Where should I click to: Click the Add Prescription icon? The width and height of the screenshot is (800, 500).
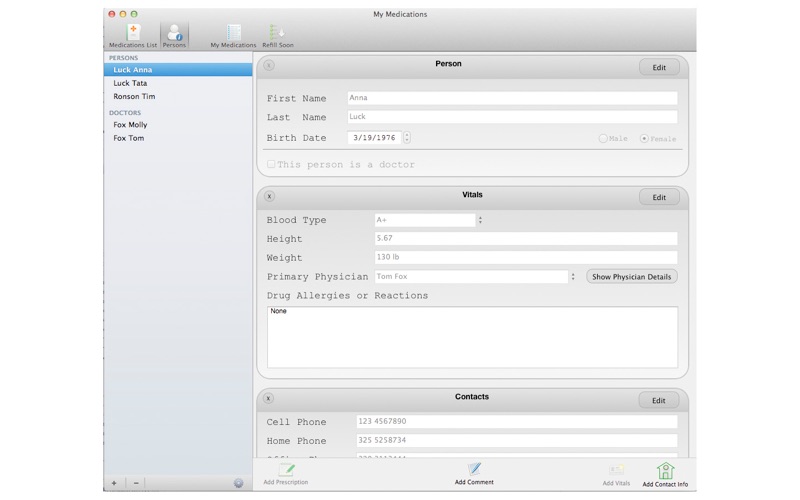[286, 470]
